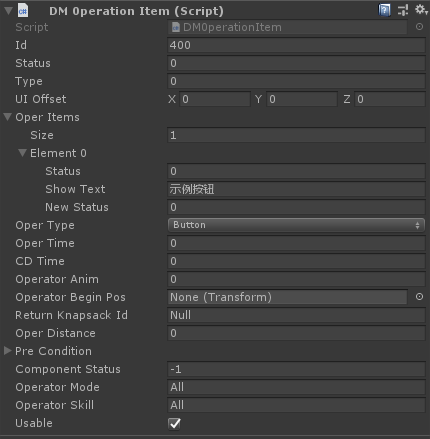Click the Operator Mode field
Image resolution: width=430 pixels, height=439 pixels.
point(296,387)
